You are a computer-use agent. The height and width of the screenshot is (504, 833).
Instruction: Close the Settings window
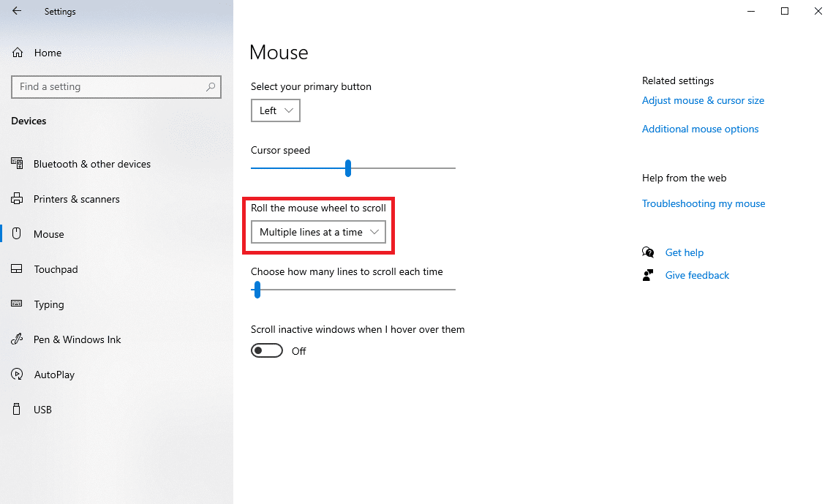[818, 11]
